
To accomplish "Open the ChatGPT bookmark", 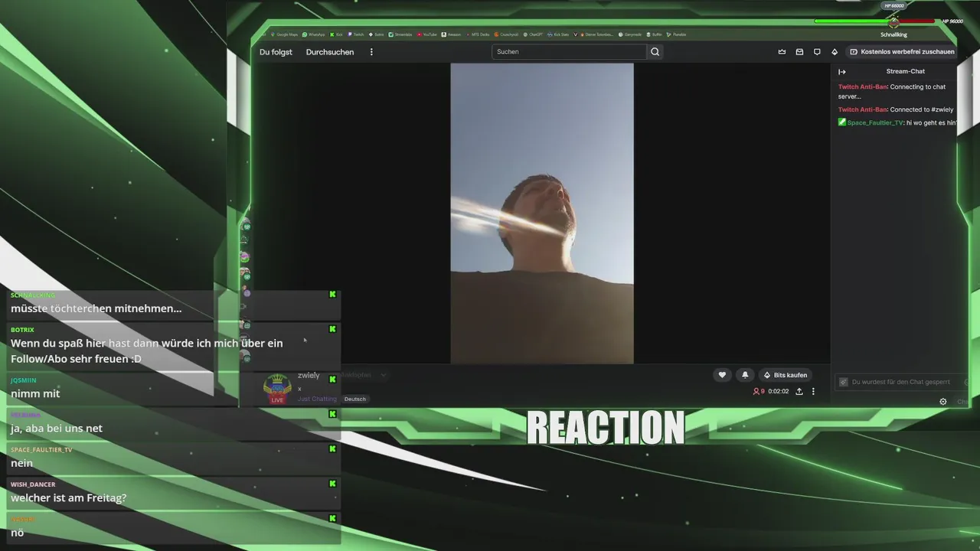I will [534, 34].
